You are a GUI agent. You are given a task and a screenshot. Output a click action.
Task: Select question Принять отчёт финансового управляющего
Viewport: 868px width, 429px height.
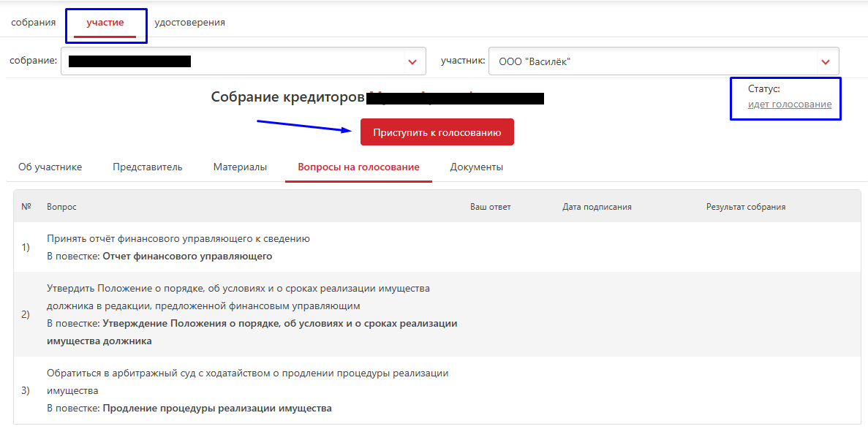point(178,238)
